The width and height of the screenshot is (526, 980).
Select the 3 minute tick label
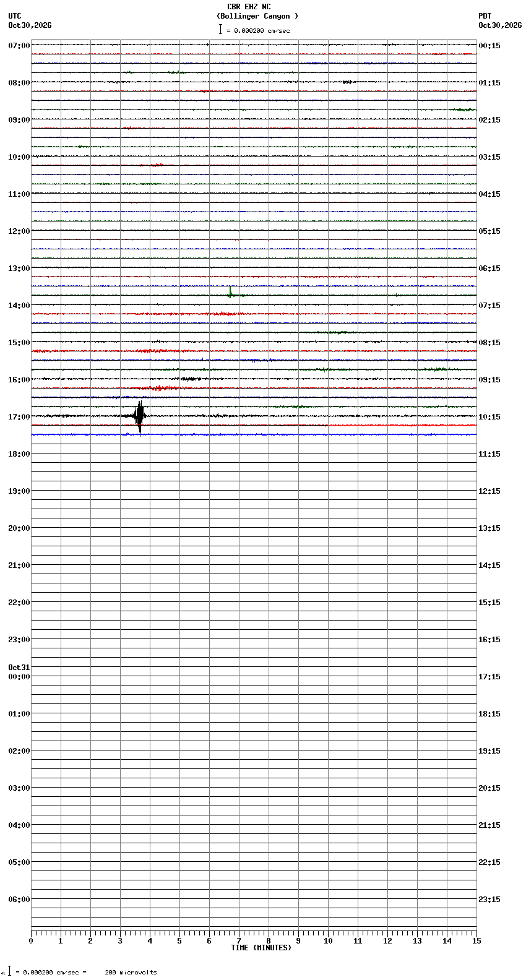120,941
